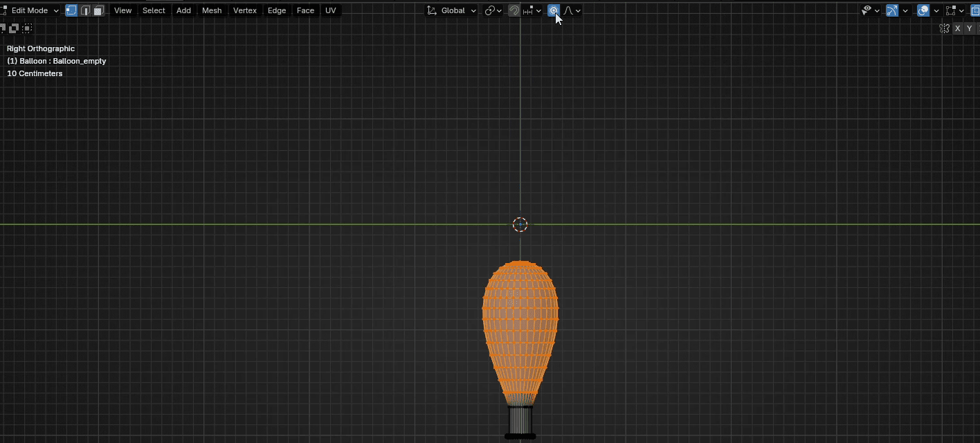
Task: Switch to vertex select mode
Action: pos(71,10)
